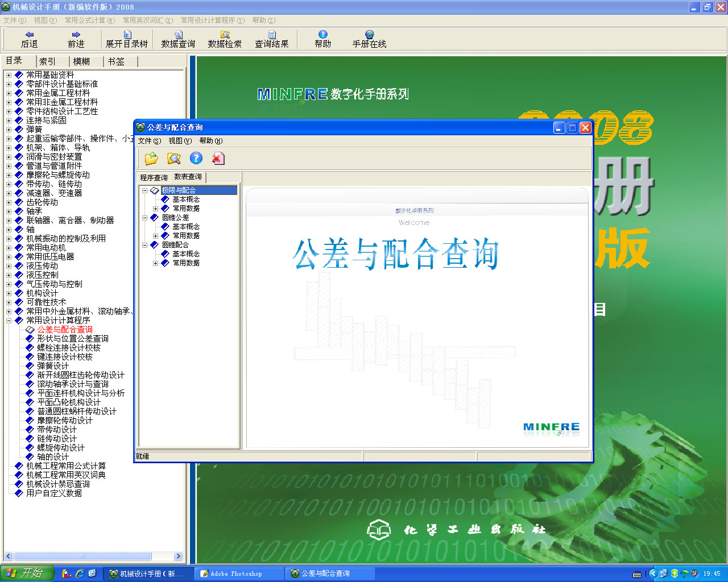Open 带传动设计 in the tree
The image size is (728, 582).
57,430
